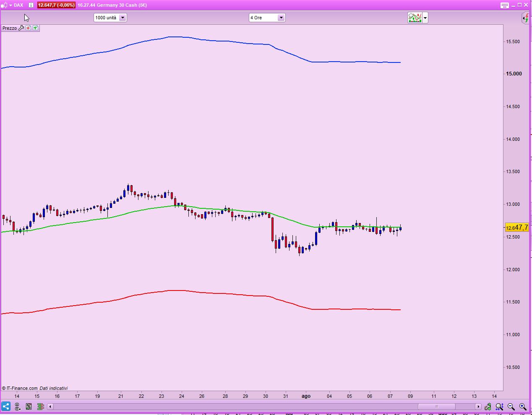
Task: Open the DAX instrument dropdown arrow
Action: pyautogui.click(x=10, y=5)
